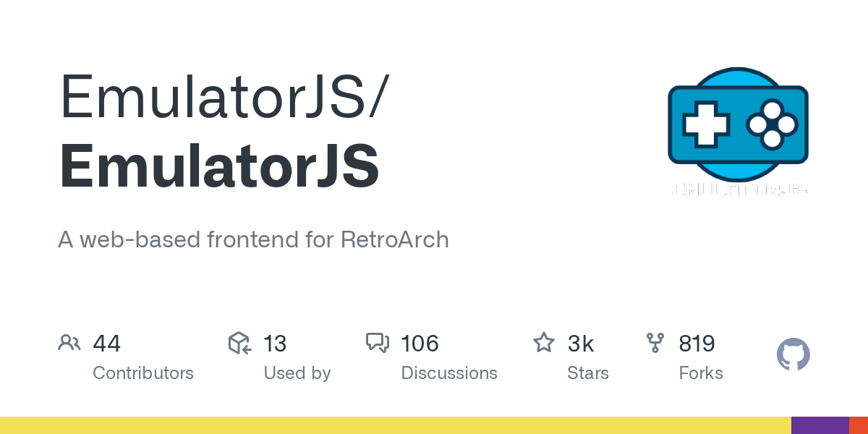
Task: Select the "Discussions" label
Action: click(x=449, y=373)
